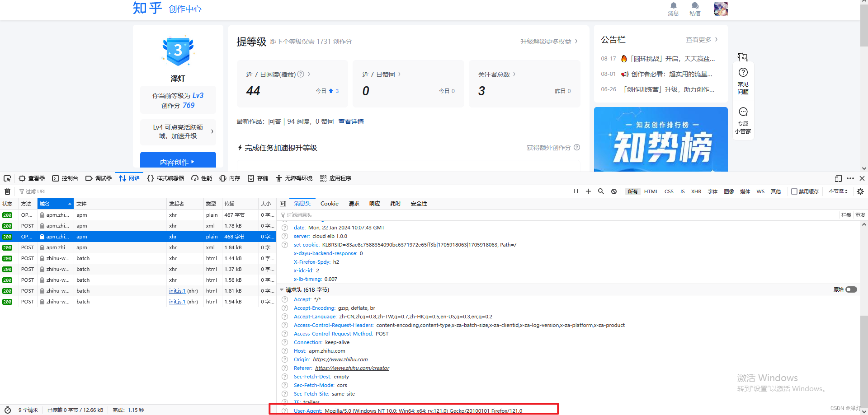Sort by the 域名 column header
Viewport: 868px width, 415px height.
55,204
